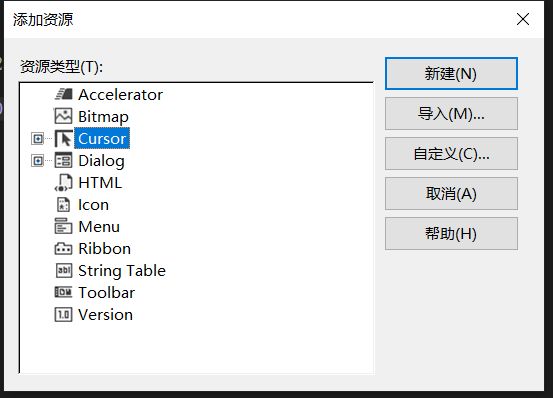
Task: Expand the Dialog tree node
Action: [37, 161]
